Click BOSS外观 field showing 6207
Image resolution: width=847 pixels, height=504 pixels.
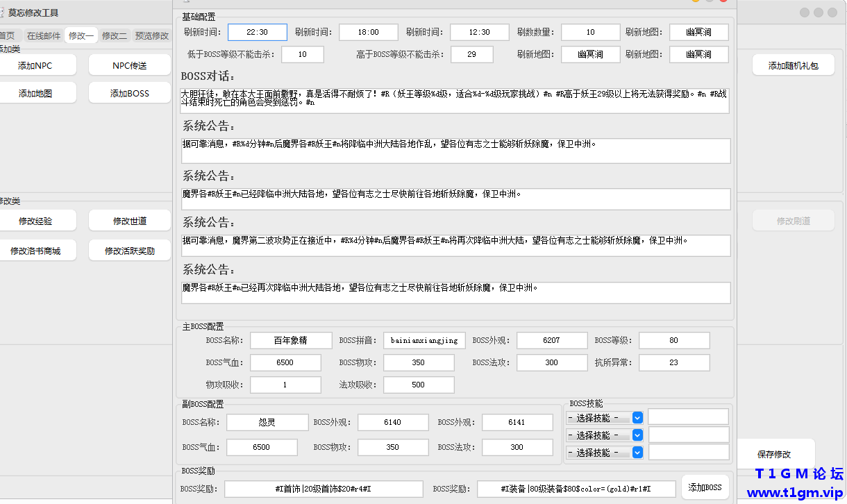coord(552,340)
